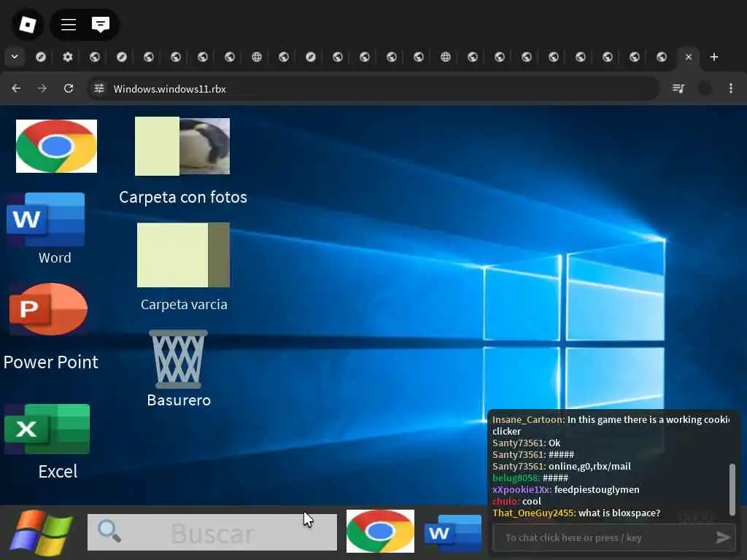The height and width of the screenshot is (560, 747).
Task: Select the That_OneGuy2455 username in chat
Action: (534, 513)
